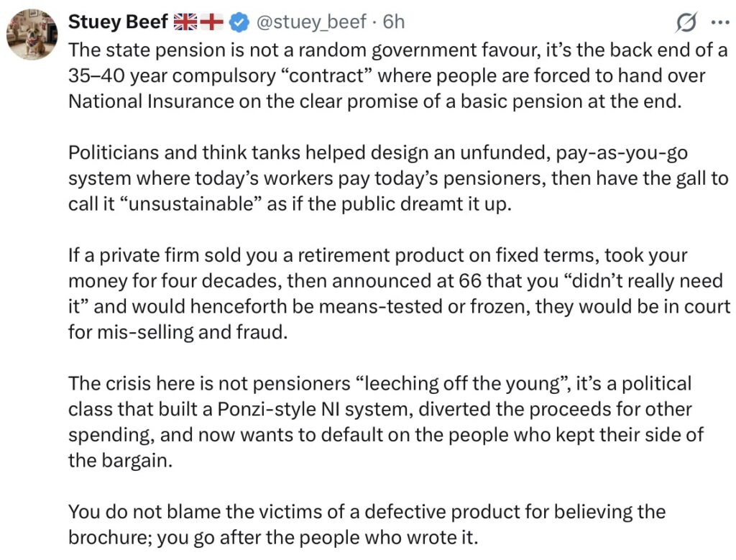Screen dimensions: 736x560
Task: Click the final line 'You do not blame'
Action: tap(367, 524)
